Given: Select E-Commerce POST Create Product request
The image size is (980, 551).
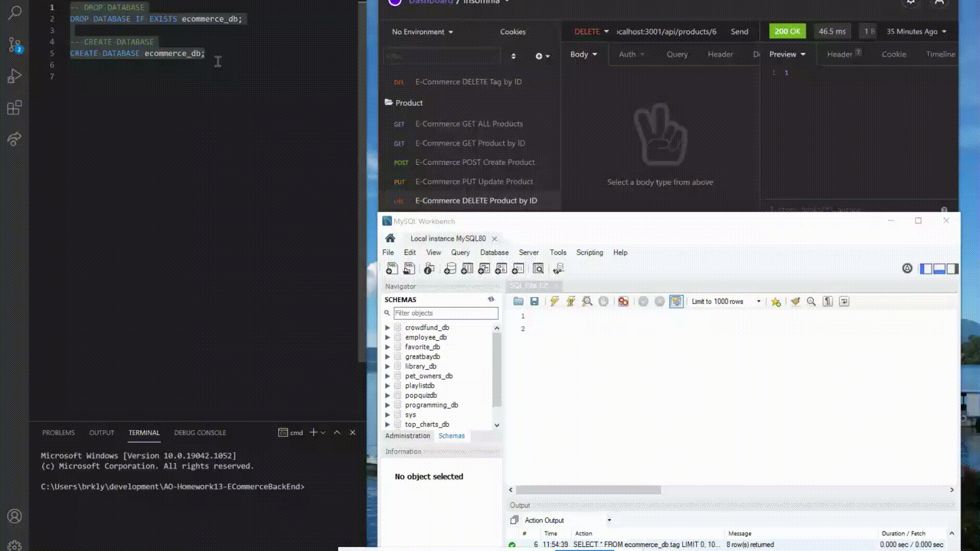Looking at the screenshot, I should pyautogui.click(x=475, y=162).
